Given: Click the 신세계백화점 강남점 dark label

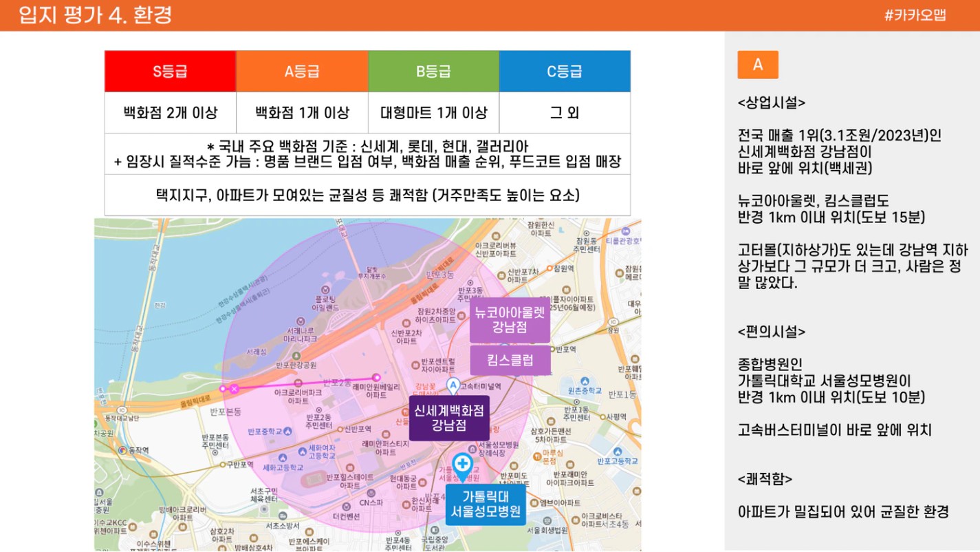Looking at the screenshot, I should pyautogui.click(x=449, y=418).
